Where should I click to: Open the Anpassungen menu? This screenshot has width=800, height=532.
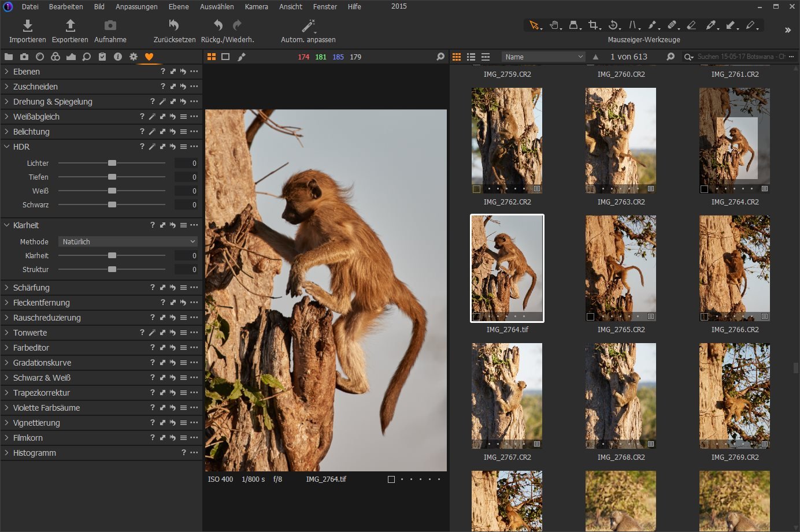pos(136,7)
